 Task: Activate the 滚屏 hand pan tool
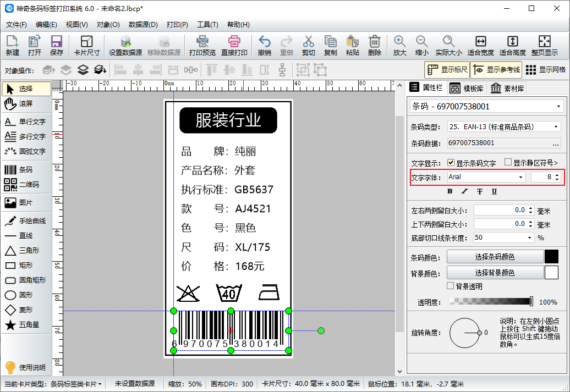tap(26, 104)
